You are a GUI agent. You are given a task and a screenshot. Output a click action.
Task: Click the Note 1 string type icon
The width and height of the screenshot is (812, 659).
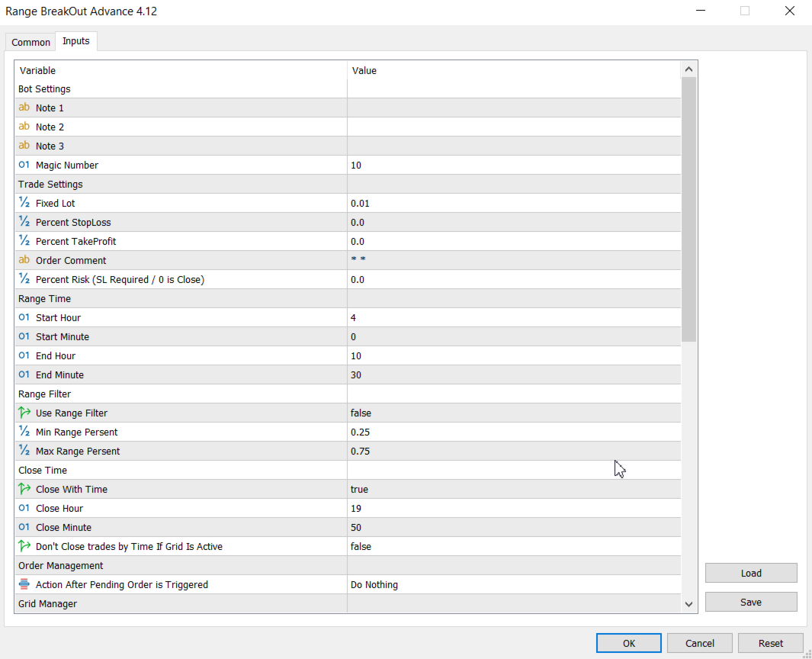pyautogui.click(x=24, y=108)
